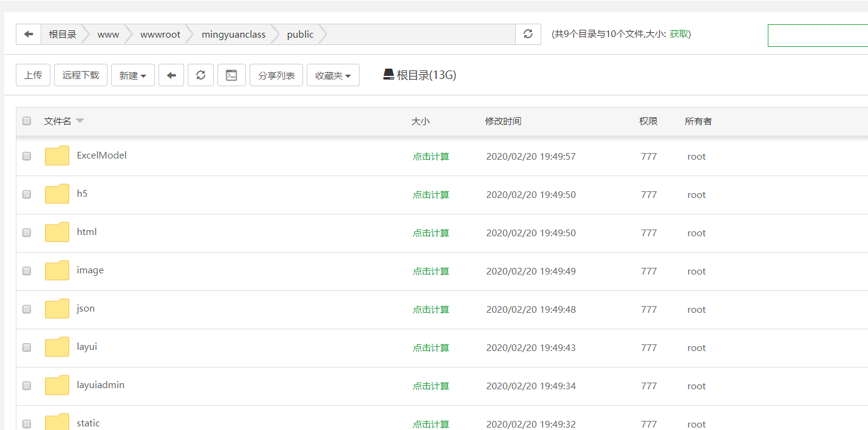Click the disk icon beside 根目录(13G)
868x430 pixels.
[389, 75]
